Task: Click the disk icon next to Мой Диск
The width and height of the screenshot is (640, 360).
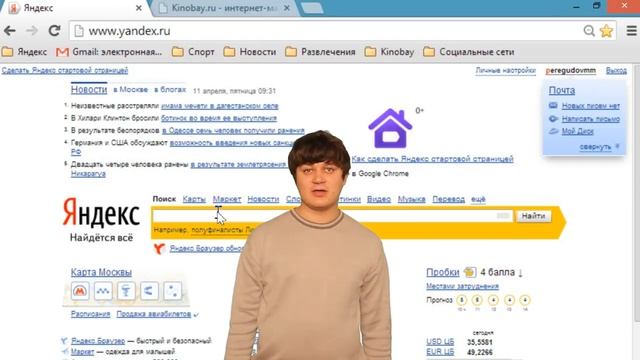Action: (x=553, y=131)
